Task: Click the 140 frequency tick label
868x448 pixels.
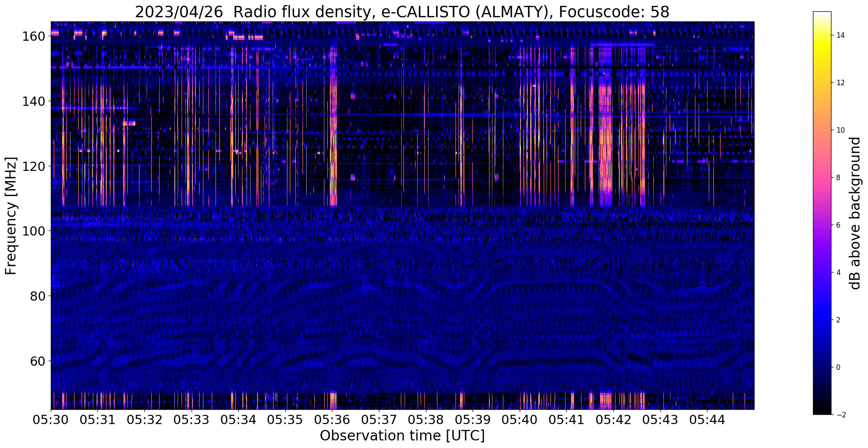Action: pyautogui.click(x=34, y=101)
